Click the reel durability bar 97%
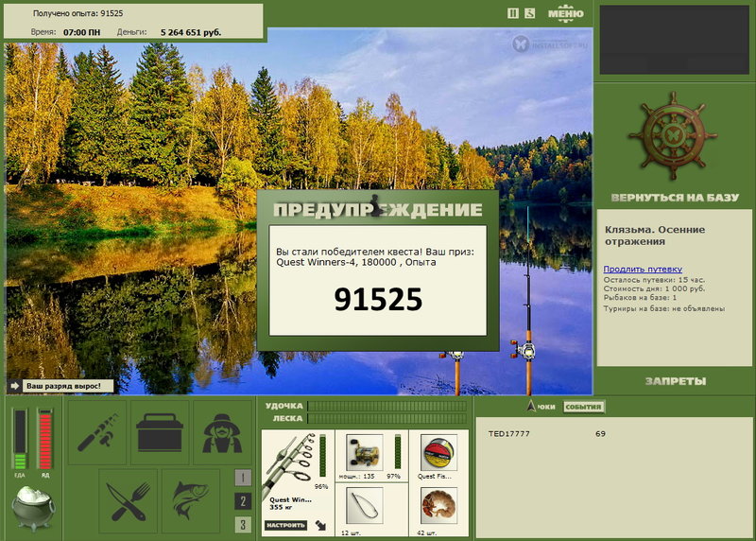The image size is (756, 541). coord(398,451)
